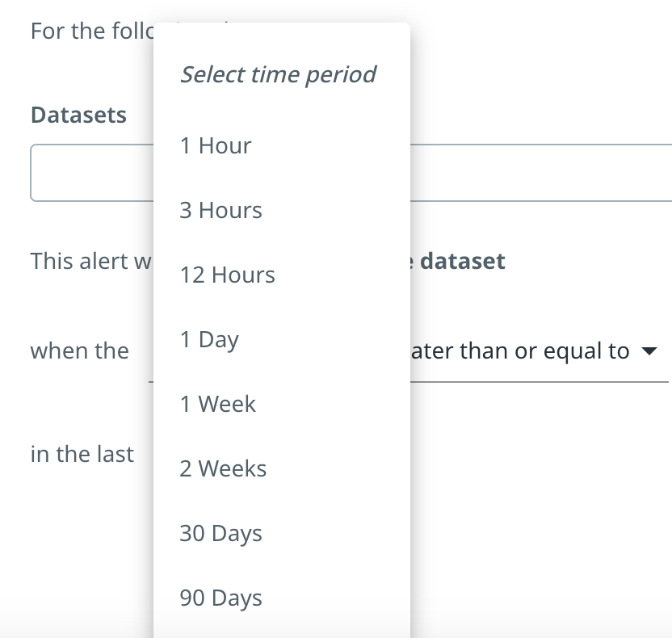Click the comparison dropdown arrow icon
The width and height of the screenshot is (672, 638).
(x=648, y=352)
